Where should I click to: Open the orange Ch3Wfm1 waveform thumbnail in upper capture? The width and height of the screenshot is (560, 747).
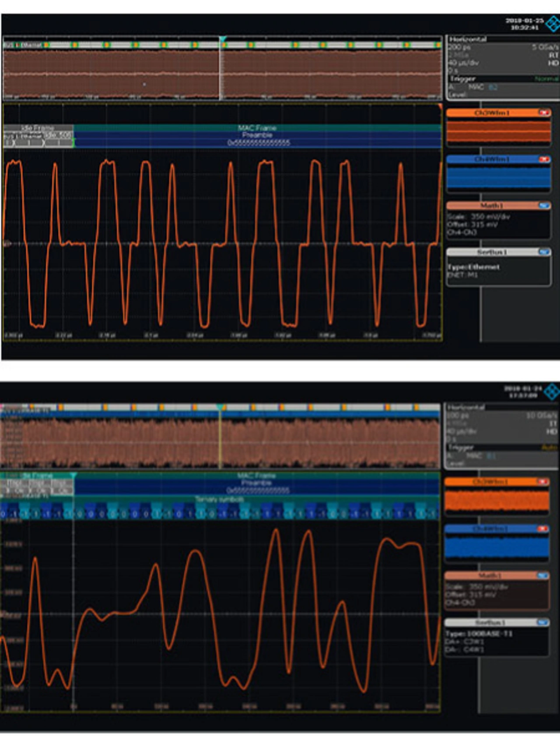point(498,131)
